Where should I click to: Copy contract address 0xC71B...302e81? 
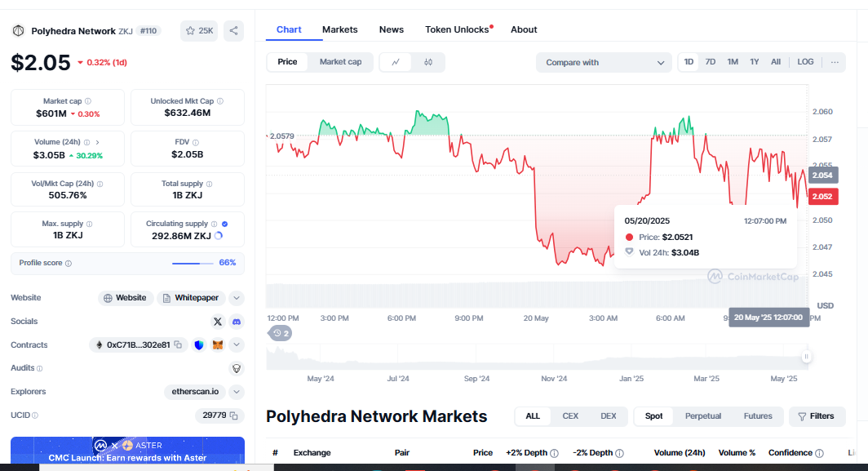pos(178,344)
